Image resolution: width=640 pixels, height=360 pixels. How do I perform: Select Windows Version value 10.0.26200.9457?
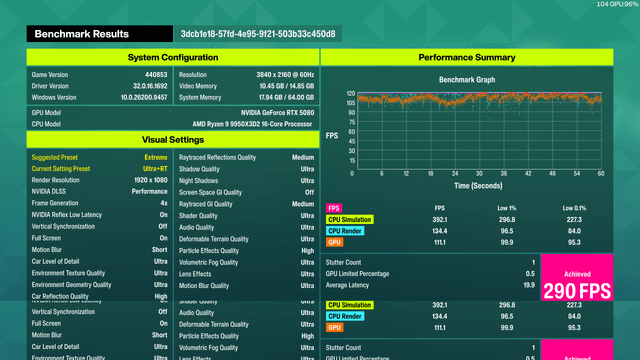144,98
